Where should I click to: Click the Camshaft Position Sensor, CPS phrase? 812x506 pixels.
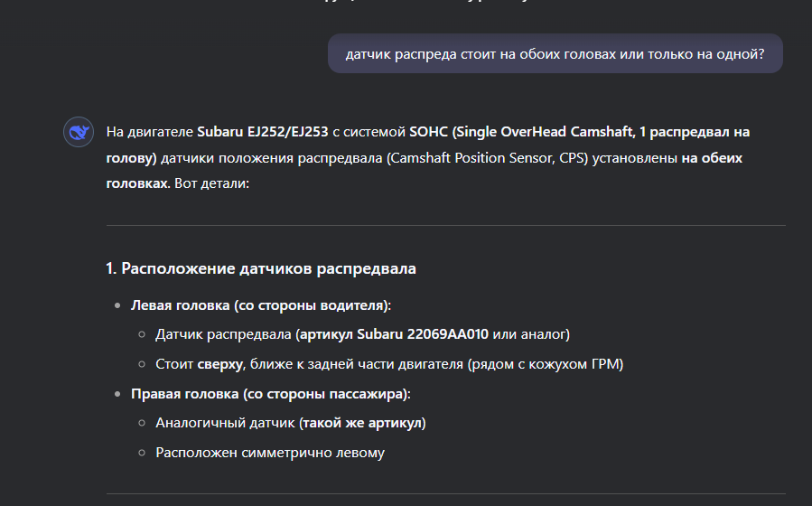(488, 158)
